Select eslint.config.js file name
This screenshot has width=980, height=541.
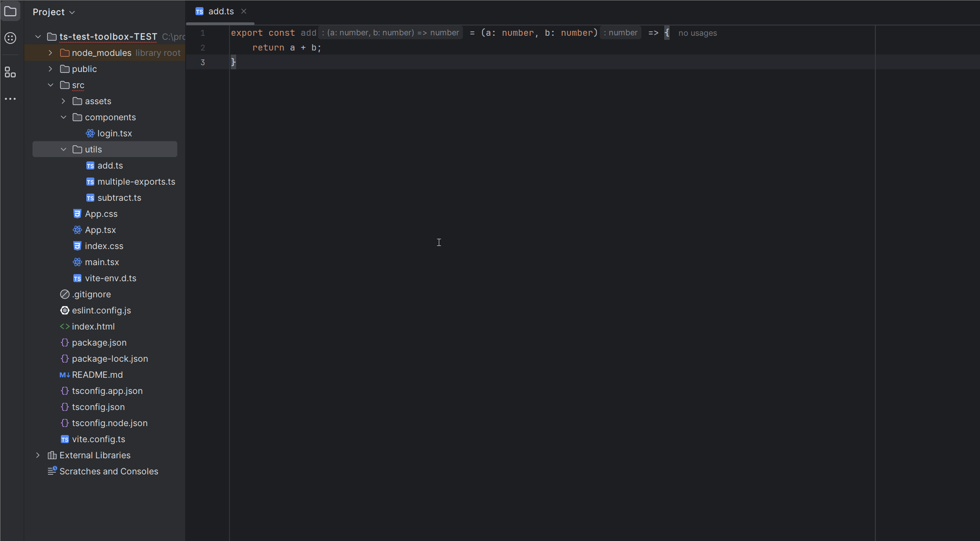coord(102,310)
